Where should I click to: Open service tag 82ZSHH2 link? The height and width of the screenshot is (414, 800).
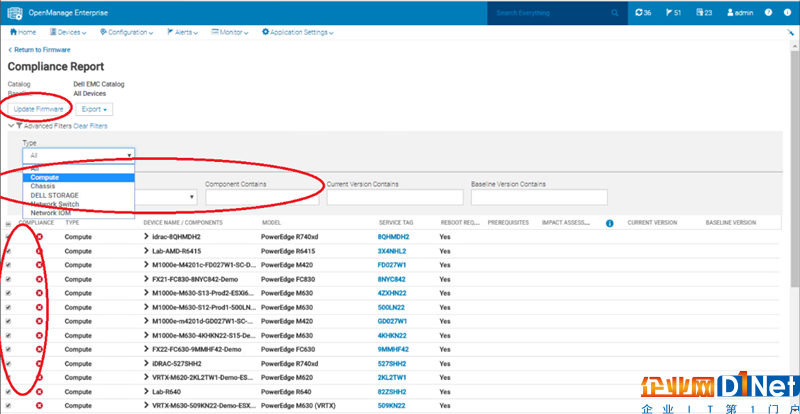tap(392, 392)
